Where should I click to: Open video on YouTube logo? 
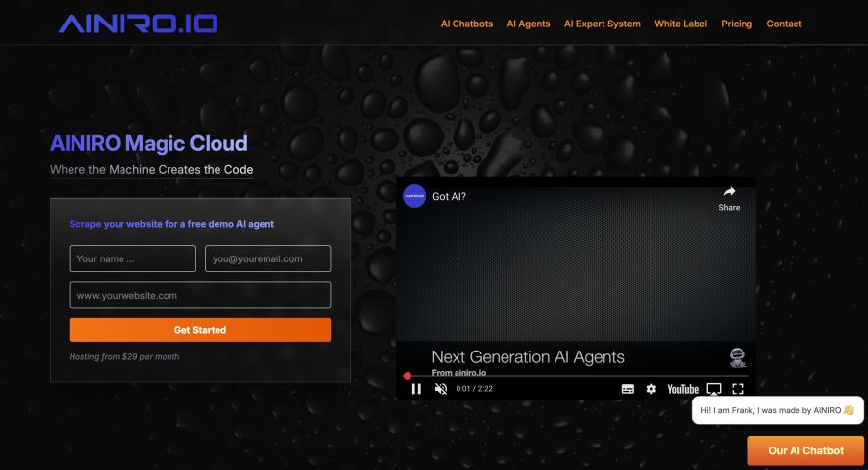tap(683, 389)
